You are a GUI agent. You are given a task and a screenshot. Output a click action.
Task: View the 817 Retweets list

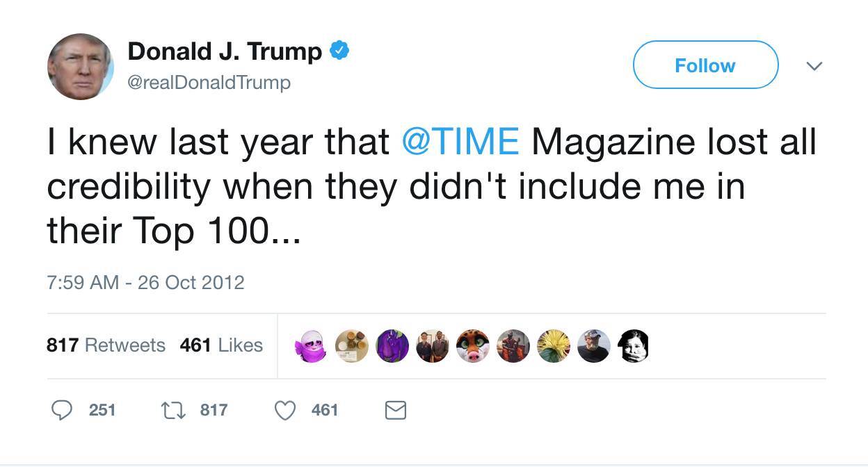106,345
